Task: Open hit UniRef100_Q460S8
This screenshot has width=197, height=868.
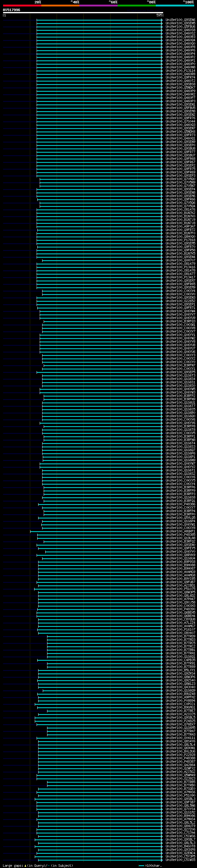Action: tap(180, 30)
